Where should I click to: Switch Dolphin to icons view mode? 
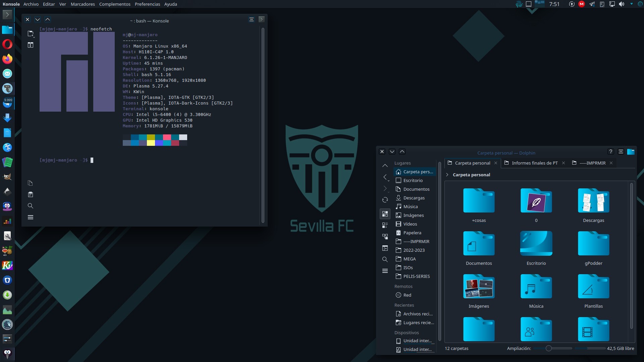pyautogui.click(x=385, y=214)
